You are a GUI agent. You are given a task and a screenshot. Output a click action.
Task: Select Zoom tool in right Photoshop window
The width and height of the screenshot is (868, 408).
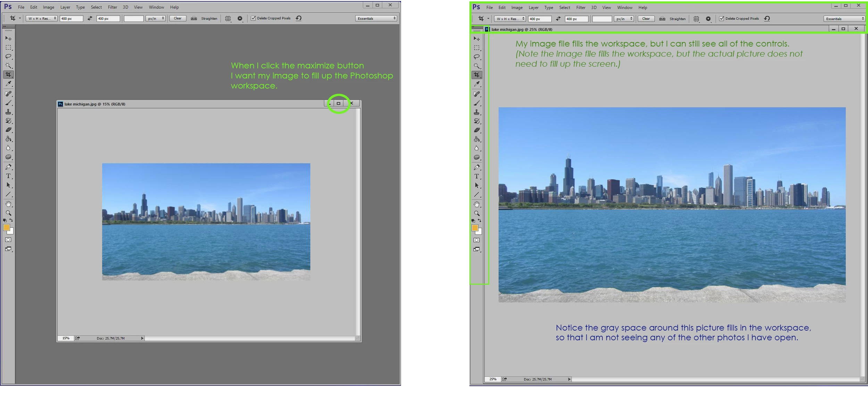click(x=477, y=214)
